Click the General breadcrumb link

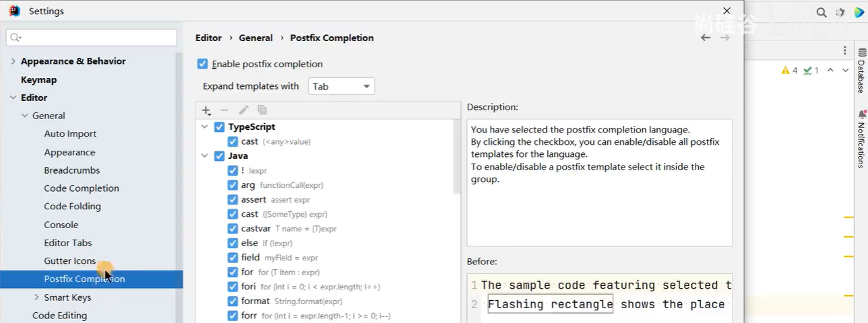(x=255, y=38)
